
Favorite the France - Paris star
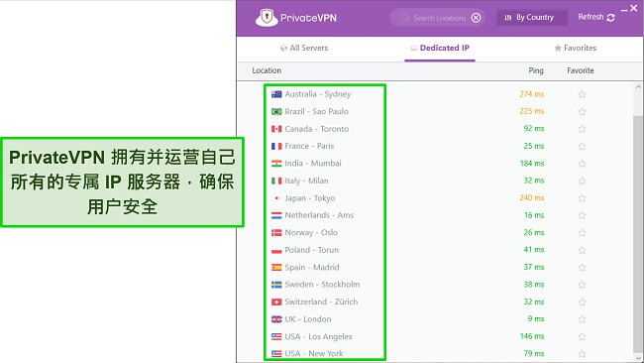tap(582, 146)
